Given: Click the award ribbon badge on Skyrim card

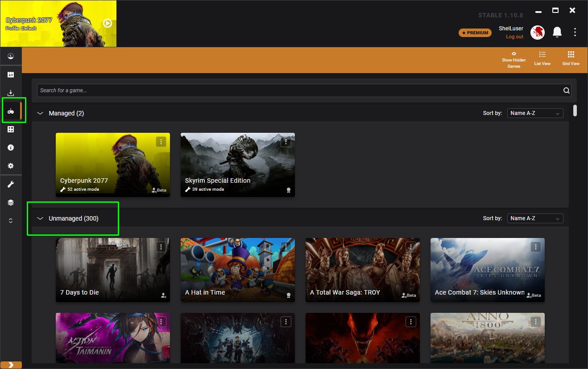Looking at the screenshot, I should pos(289,190).
